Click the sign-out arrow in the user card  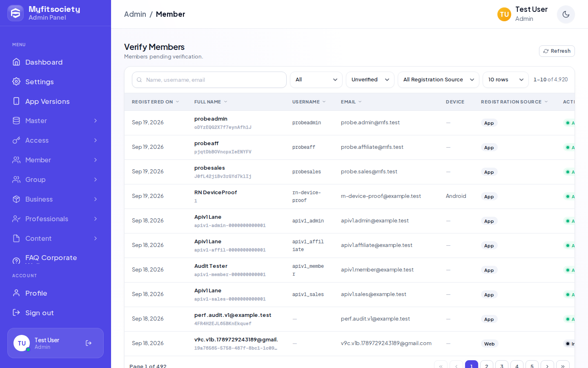pyautogui.click(x=89, y=343)
